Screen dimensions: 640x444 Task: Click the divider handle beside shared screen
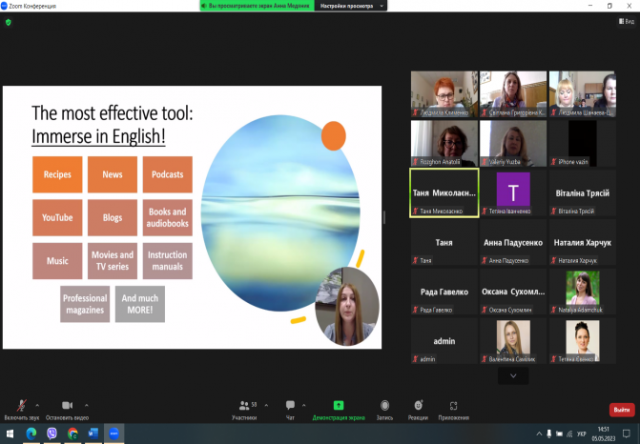pos(384,217)
